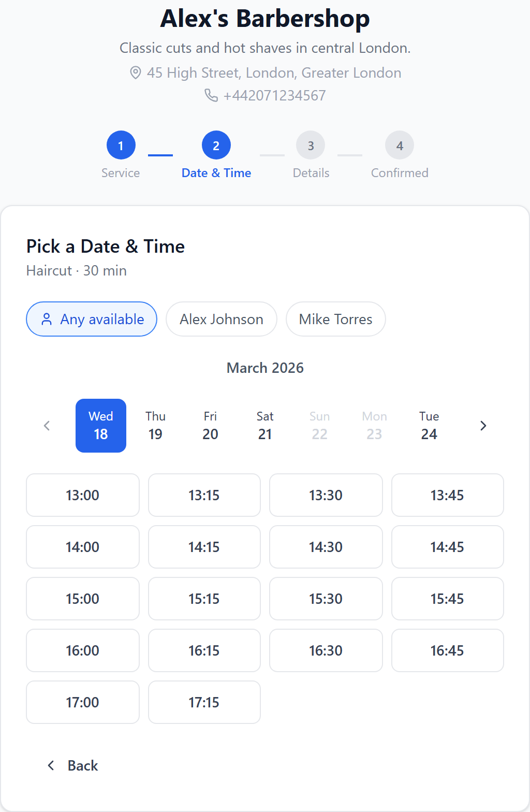The image size is (530, 812).
Task: Pick Saturday 21 date
Action: (265, 426)
